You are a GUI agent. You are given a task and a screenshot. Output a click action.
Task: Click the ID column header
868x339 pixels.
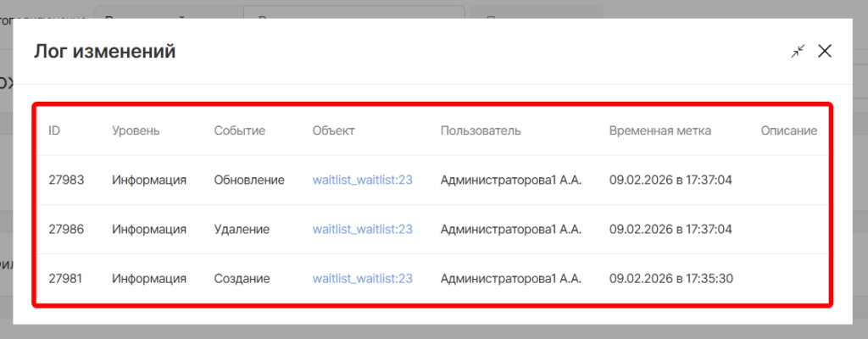[x=54, y=131]
